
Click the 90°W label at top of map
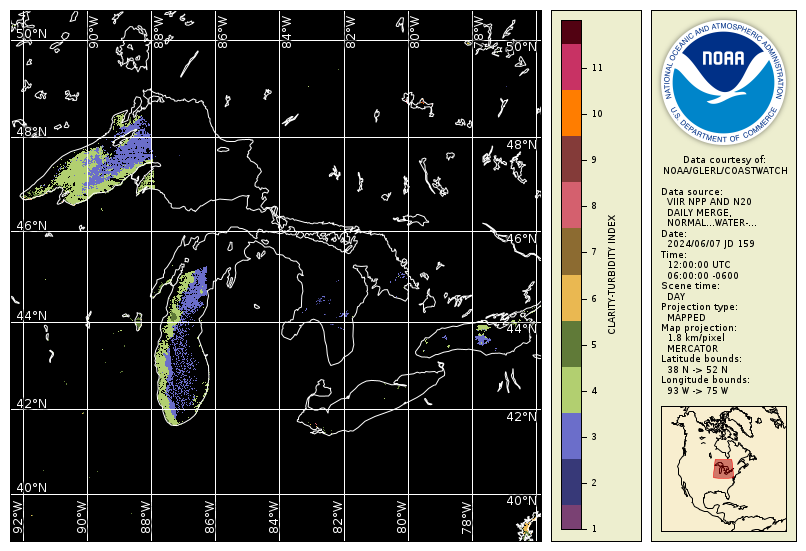coord(94,32)
